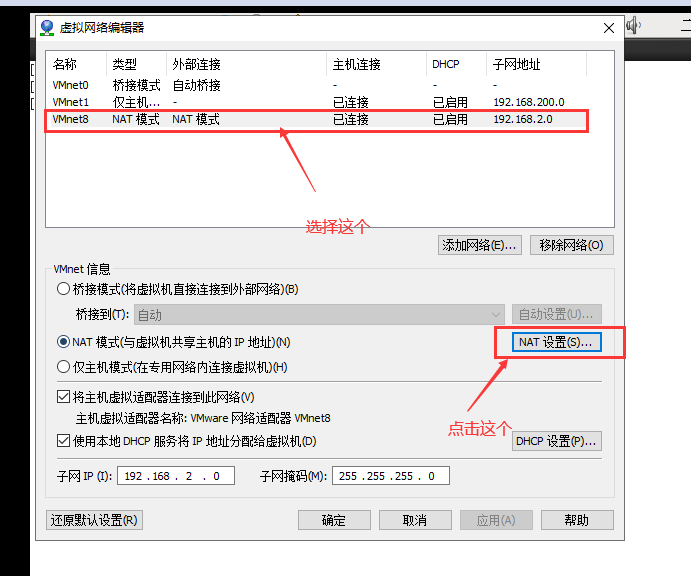
Task: Click the 取消 button
Action: coord(415,520)
